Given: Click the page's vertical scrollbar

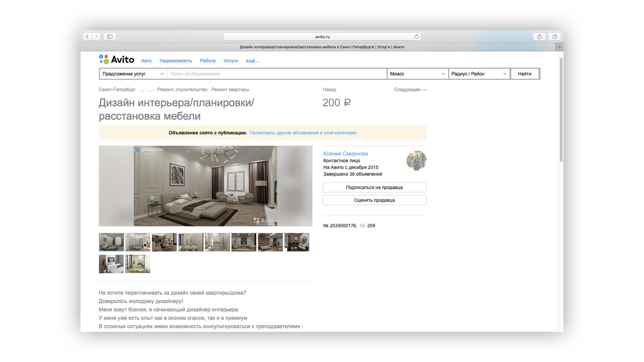Looking at the screenshot, I should point(561,110).
